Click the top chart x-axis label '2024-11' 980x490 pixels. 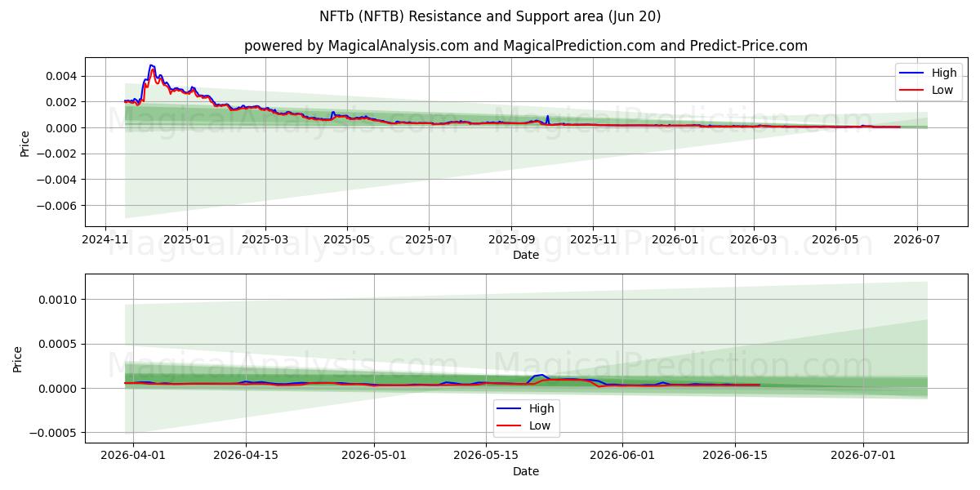point(105,239)
